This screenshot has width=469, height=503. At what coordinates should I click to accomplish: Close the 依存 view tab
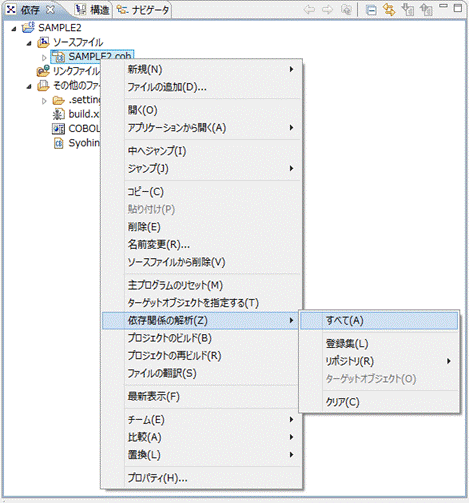click(x=50, y=10)
